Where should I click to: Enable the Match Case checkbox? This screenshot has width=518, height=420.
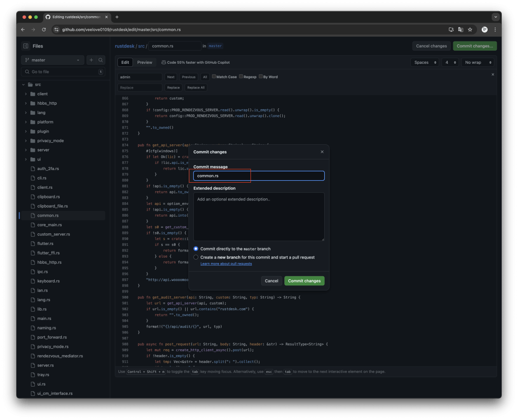[214, 77]
